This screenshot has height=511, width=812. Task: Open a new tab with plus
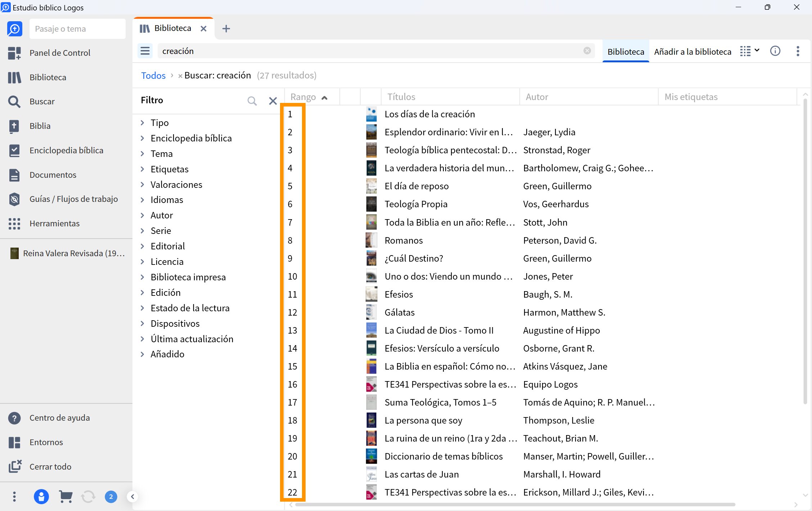click(226, 28)
